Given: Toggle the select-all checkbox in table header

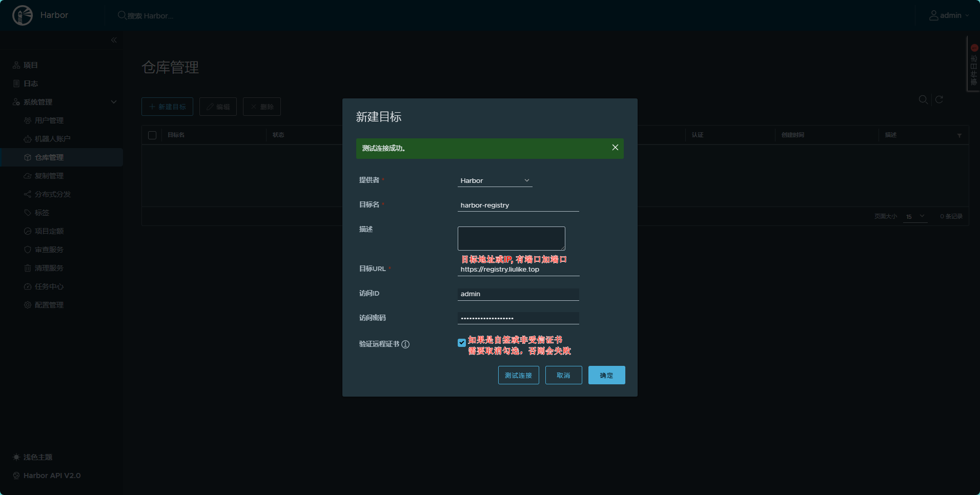Looking at the screenshot, I should (152, 135).
